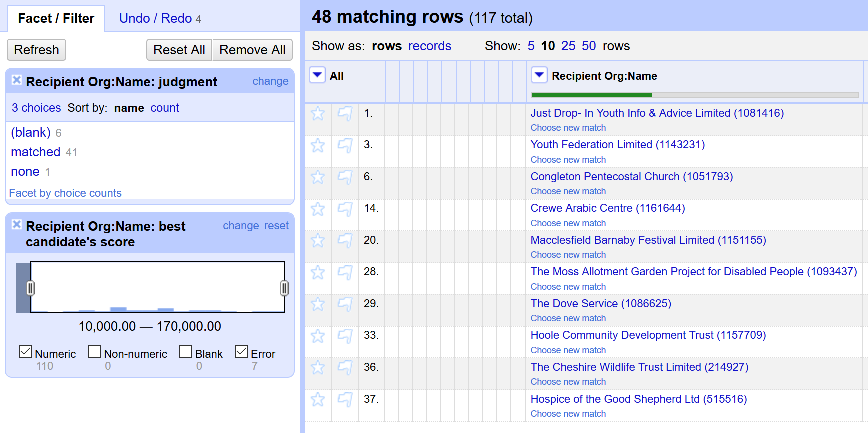This screenshot has width=868, height=433.
Task: Select the none facet choice
Action: coord(25,171)
